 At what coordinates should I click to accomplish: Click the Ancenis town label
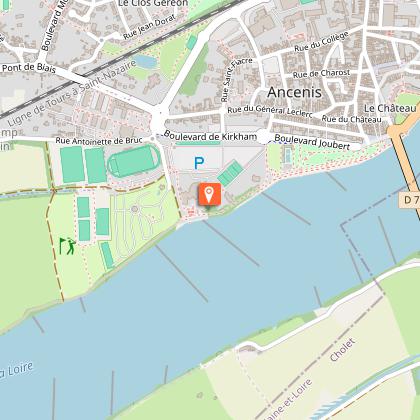click(x=294, y=92)
